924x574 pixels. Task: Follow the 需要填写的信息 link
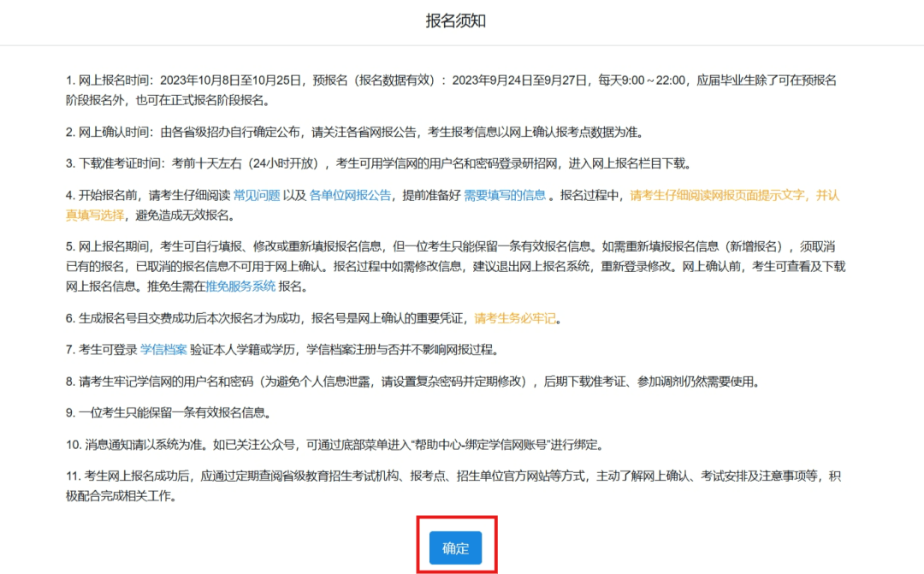tap(504, 195)
